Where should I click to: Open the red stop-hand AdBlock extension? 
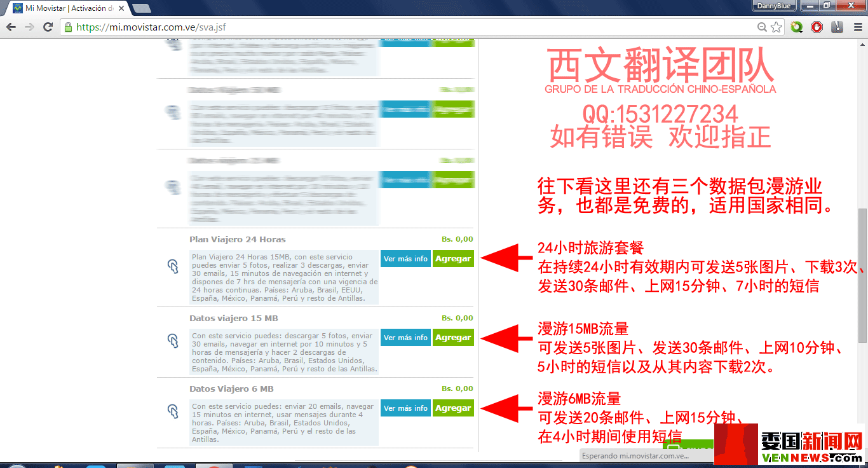[x=817, y=27]
